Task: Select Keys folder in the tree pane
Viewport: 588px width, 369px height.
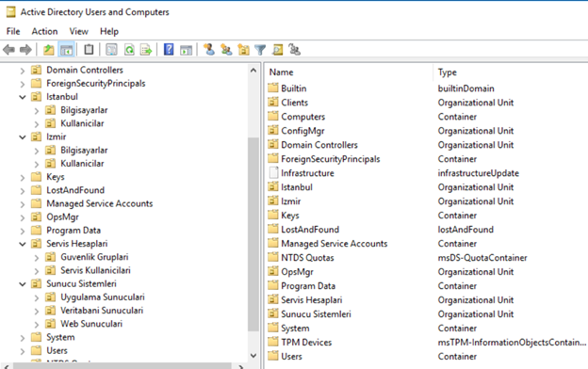Action: coord(55,177)
